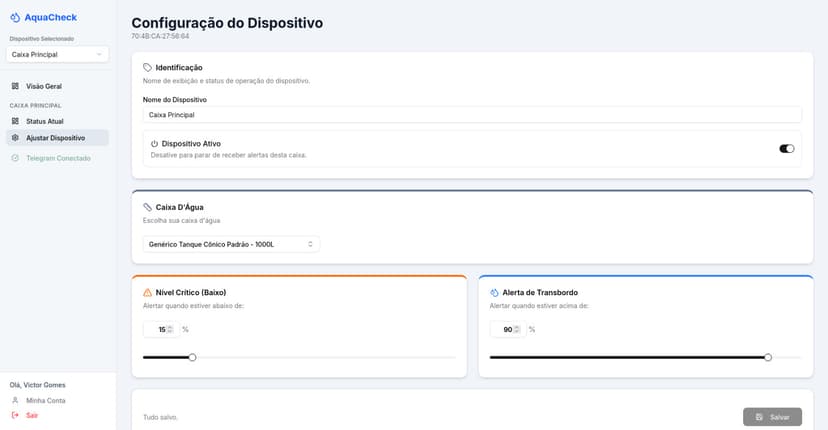Open the Visão Geral menu item
828x430 pixels.
[44, 86]
